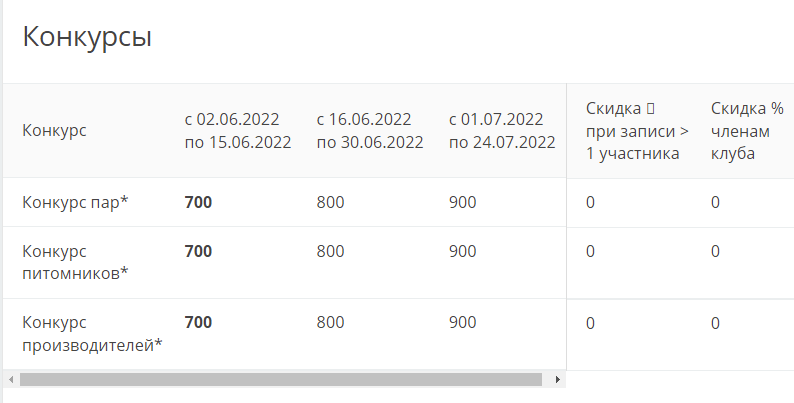Viewport: 794px width, 403px height.
Task: Click the 800 price in Конкурс питомников row
Action: 330,251
